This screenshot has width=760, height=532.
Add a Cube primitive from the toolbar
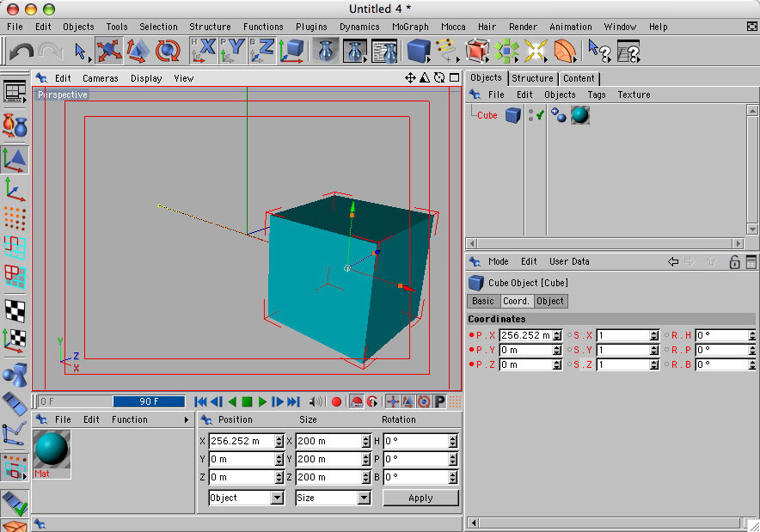click(419, 52)
